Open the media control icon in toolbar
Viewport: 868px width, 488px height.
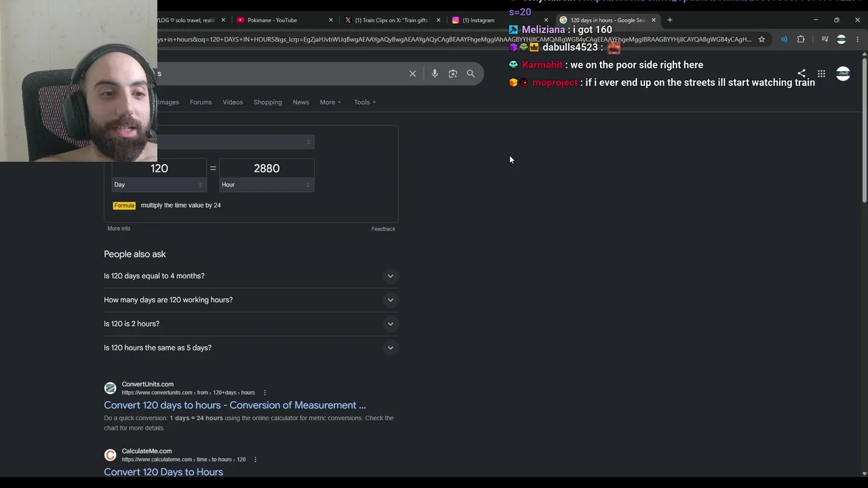(825, 39)
